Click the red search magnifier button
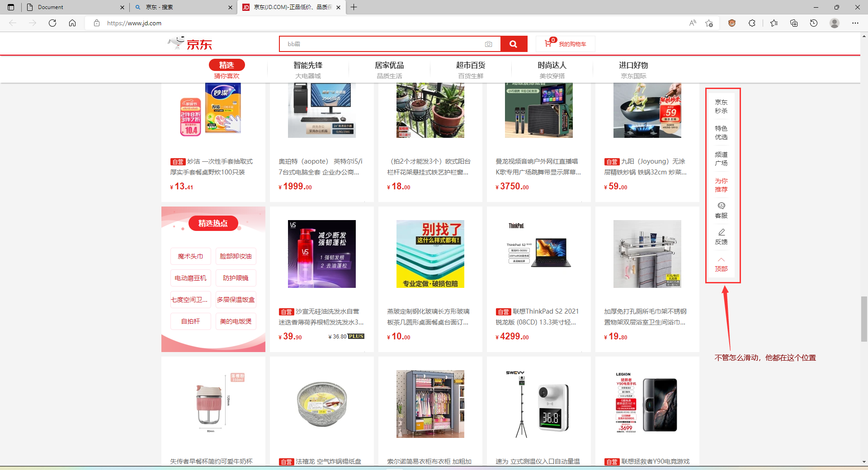The width and height of the screenshot is (868, 470). pyautogui.click(x=514, y=44)
